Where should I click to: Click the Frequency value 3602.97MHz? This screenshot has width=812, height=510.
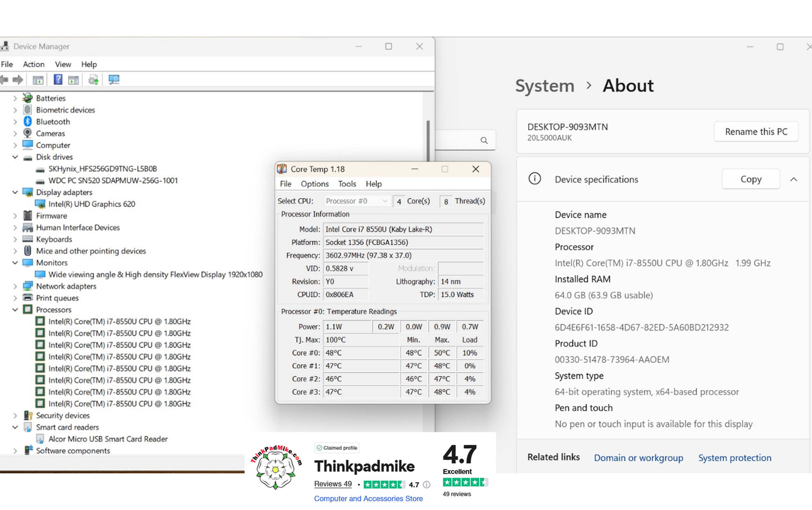[x=403, y=255]
